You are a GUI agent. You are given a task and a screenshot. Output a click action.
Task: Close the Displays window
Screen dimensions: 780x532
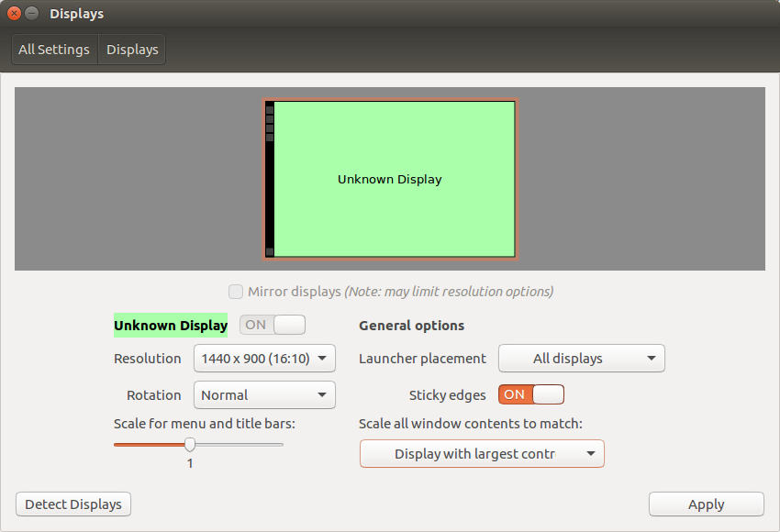(14, 14)
